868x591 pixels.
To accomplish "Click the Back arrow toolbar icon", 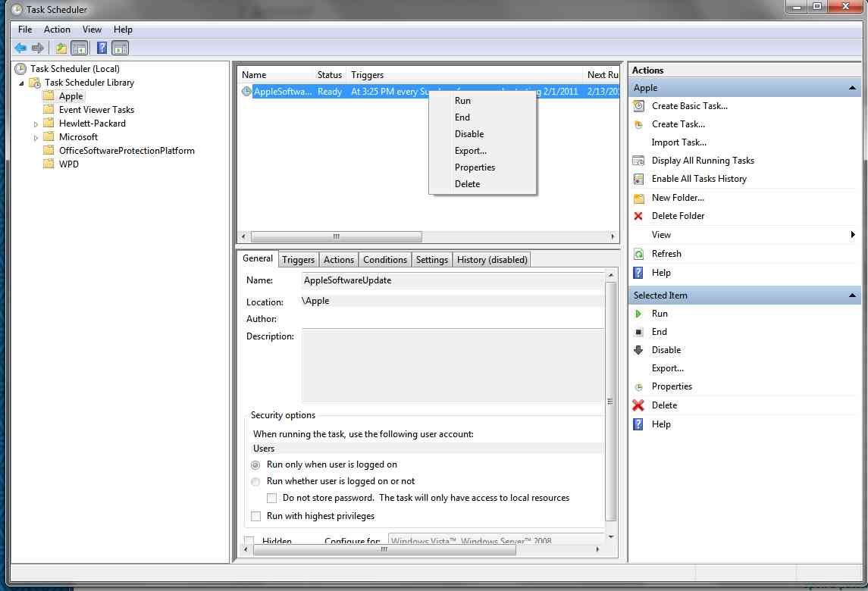I will 20,48.
